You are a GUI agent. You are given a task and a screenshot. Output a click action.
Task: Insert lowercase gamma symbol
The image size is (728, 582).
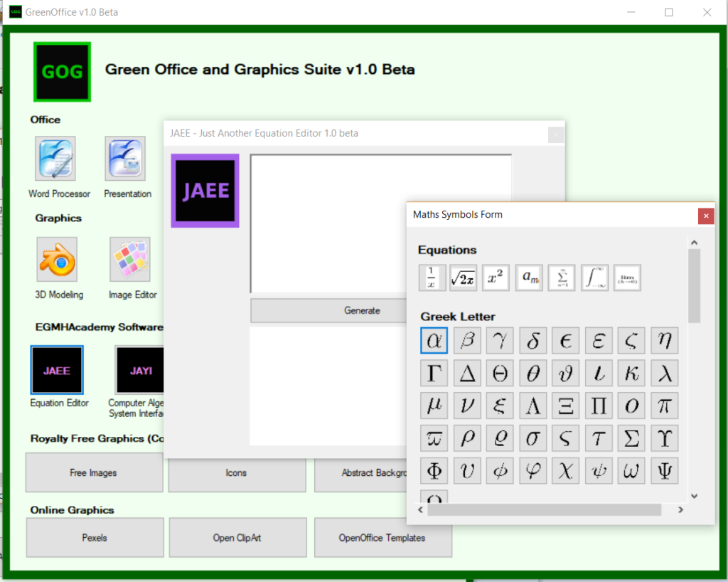point(500,341)
